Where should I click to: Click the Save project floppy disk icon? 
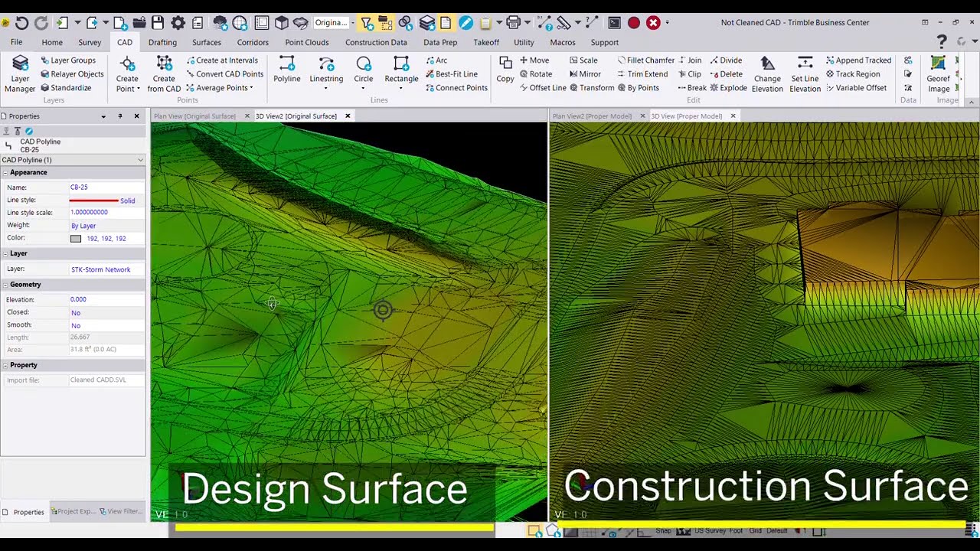(158, 23)
